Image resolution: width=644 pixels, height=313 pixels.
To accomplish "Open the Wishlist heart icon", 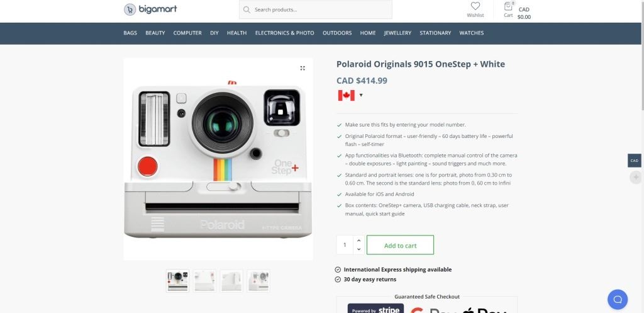I will (475, 6).
